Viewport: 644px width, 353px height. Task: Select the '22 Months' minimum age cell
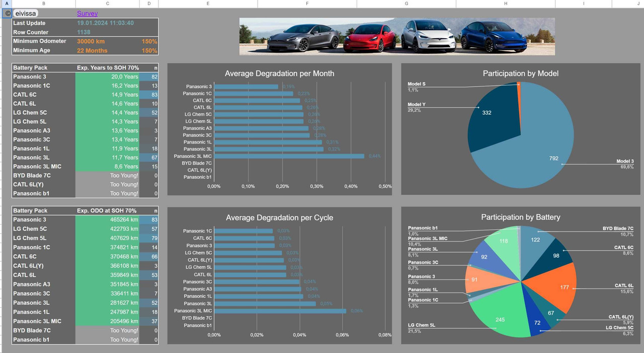tap(107, 50)
